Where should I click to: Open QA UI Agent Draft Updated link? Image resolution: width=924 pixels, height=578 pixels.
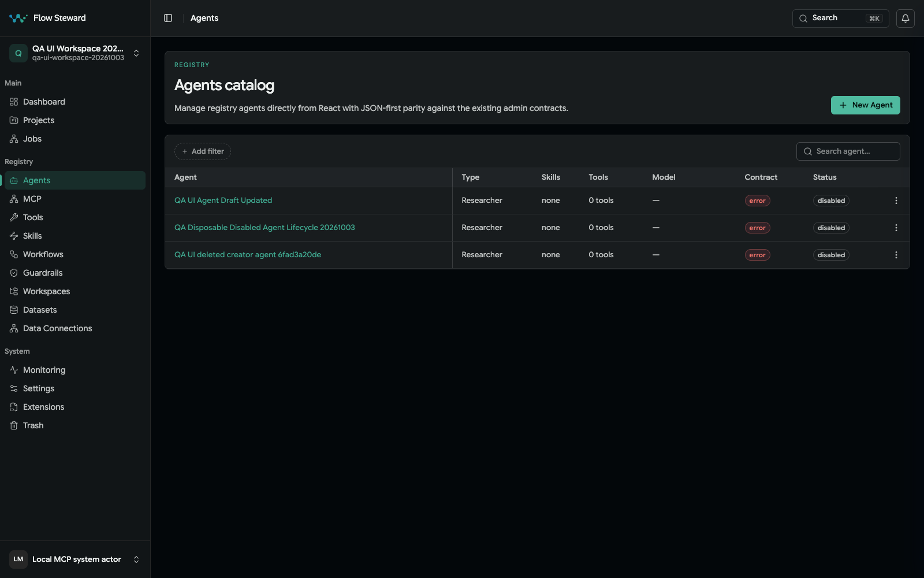click(x=223, y=201)
